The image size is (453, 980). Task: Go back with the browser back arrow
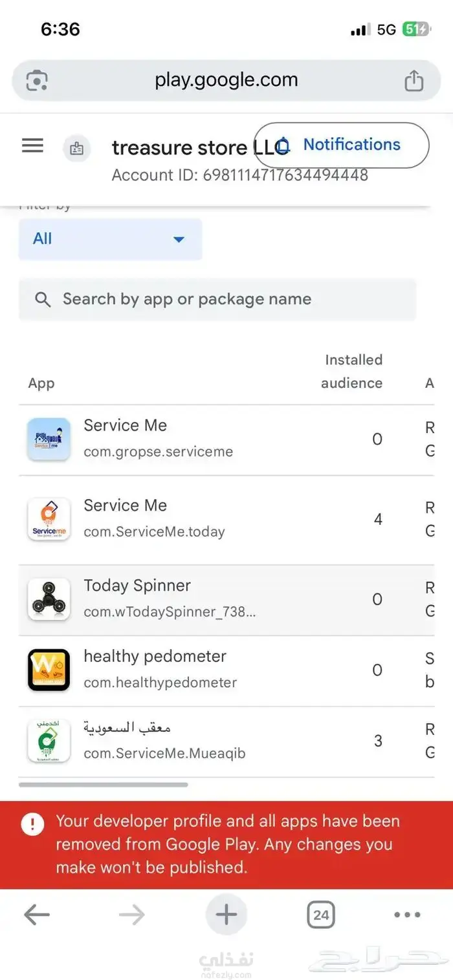coord(37,914)
